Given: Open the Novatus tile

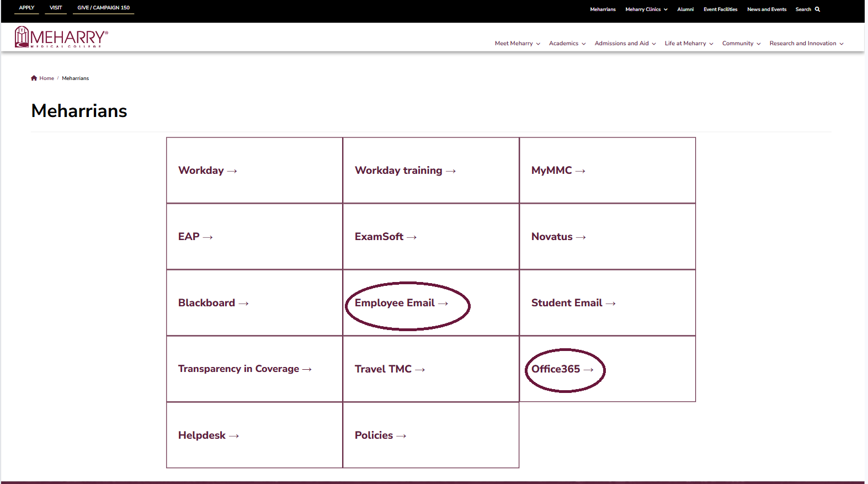Looking at the screenshot, I should [608, 237].
